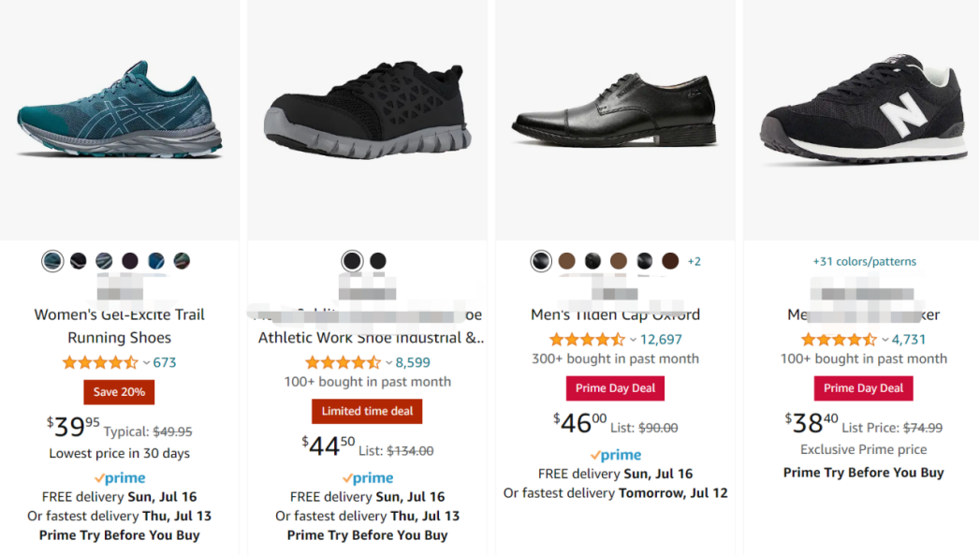Select dark purple swatch for Women's Gel-Excite
980x555 pixels.
[x=129, y=261]
